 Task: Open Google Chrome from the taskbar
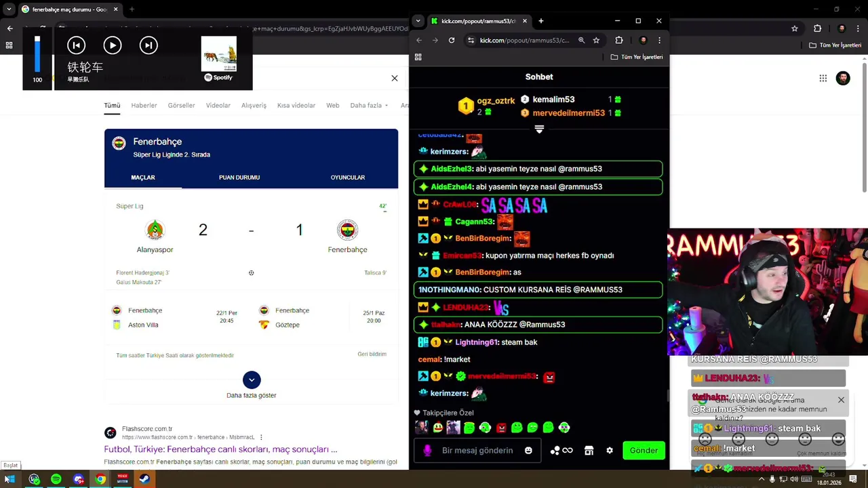pos(100,479)
